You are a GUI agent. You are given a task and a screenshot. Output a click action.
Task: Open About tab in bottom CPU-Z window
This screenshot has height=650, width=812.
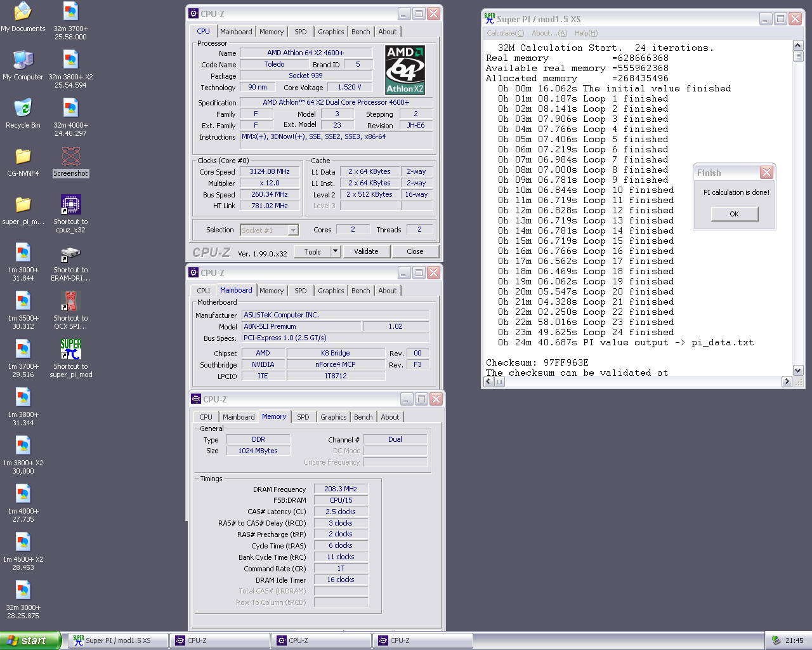[390, 417]
